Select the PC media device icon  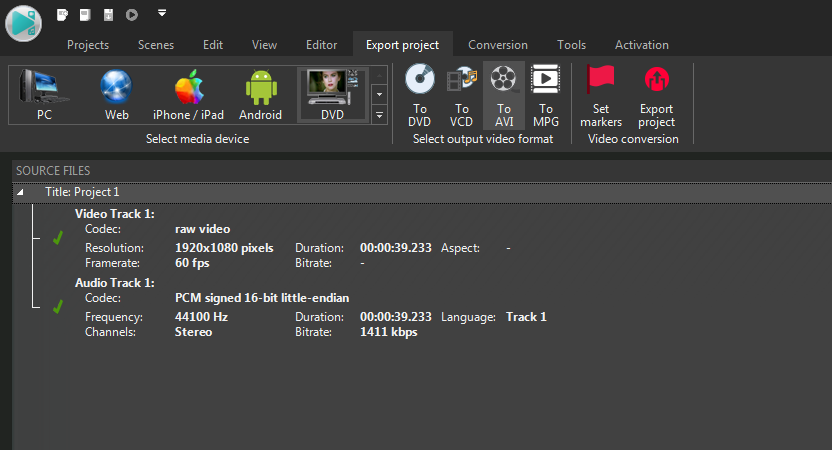(x=44, y=95)
